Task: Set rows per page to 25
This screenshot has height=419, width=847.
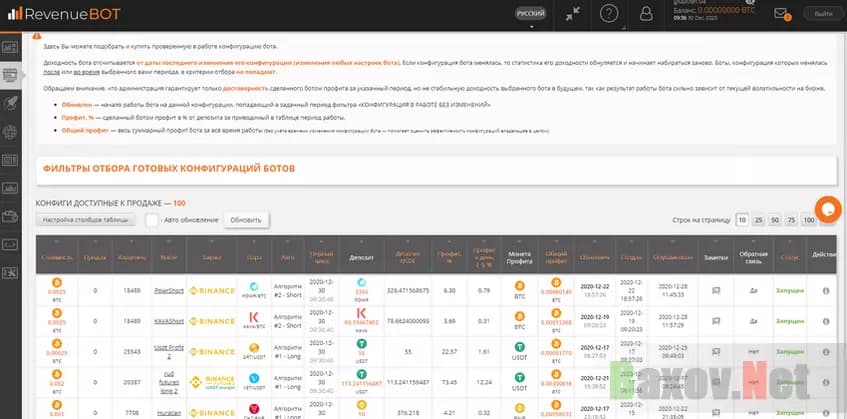Action: pyautogui.click(x=760, y=219)
